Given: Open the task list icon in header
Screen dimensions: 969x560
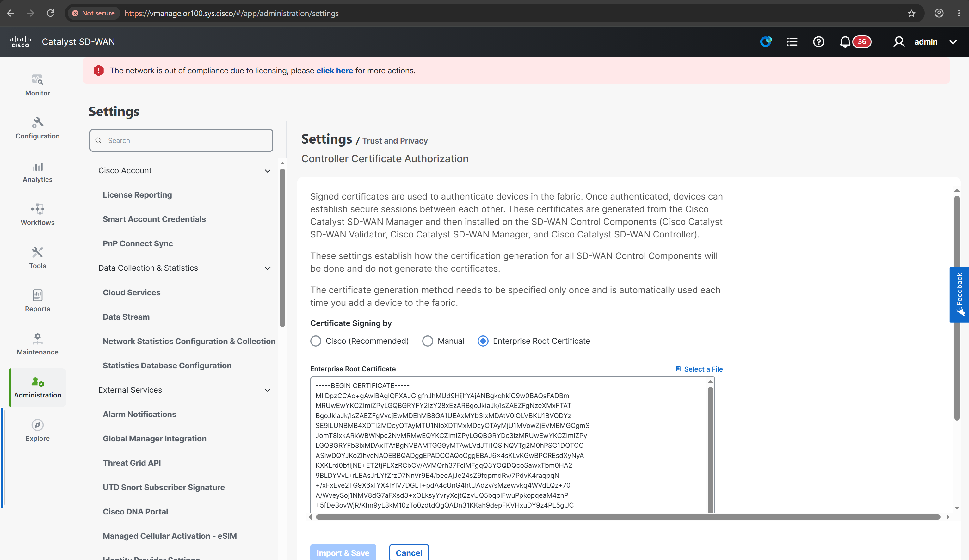Looking at the screenshot, I should (792, 41).
